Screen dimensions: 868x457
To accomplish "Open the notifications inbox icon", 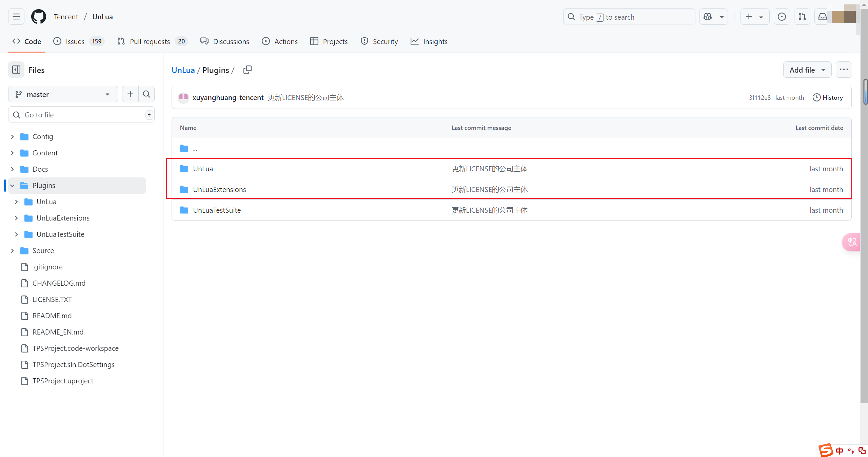I will click(x=822, y=17).
